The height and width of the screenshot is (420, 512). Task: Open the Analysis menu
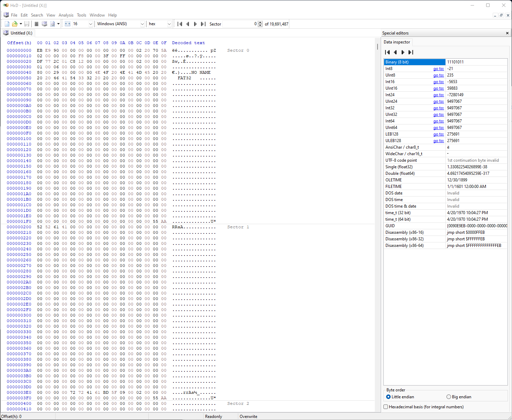click(66, 15)
